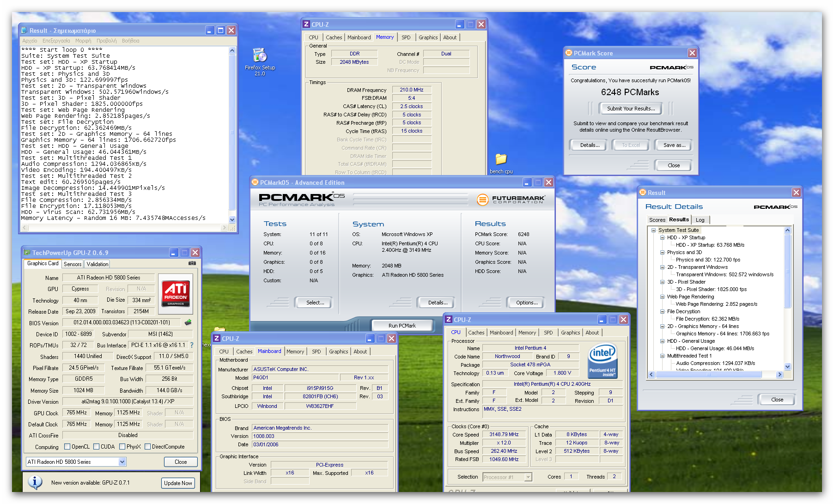
Task: Select the Log tab in Result Details
Action: [x=700, y=220]
